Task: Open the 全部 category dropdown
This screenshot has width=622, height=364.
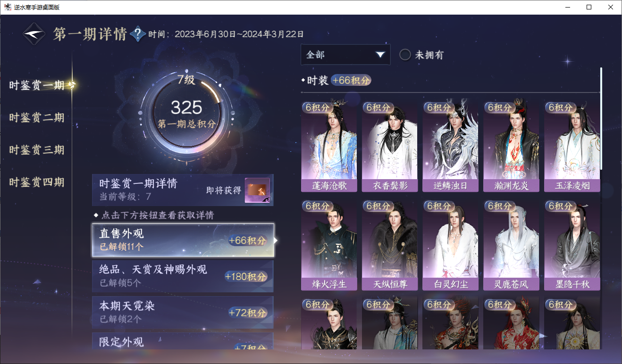Action: click(x=345, y=55)
